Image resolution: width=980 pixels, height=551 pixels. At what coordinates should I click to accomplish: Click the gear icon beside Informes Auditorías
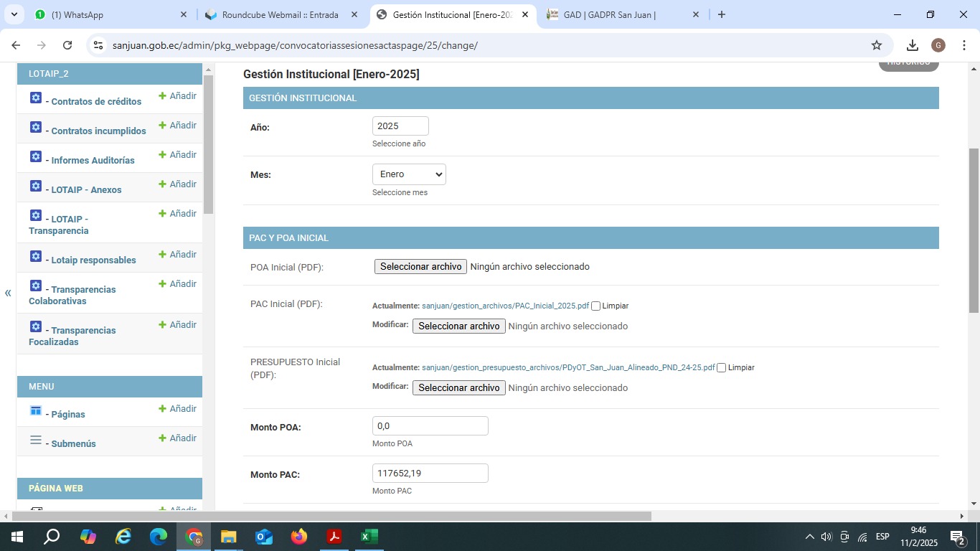(x=36, y=156)
